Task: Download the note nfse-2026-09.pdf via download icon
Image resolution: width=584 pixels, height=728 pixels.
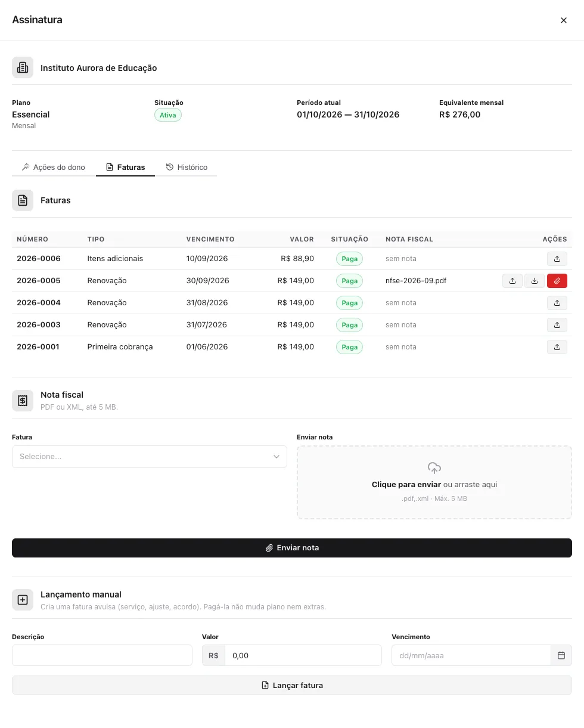Action: [535, 281]
